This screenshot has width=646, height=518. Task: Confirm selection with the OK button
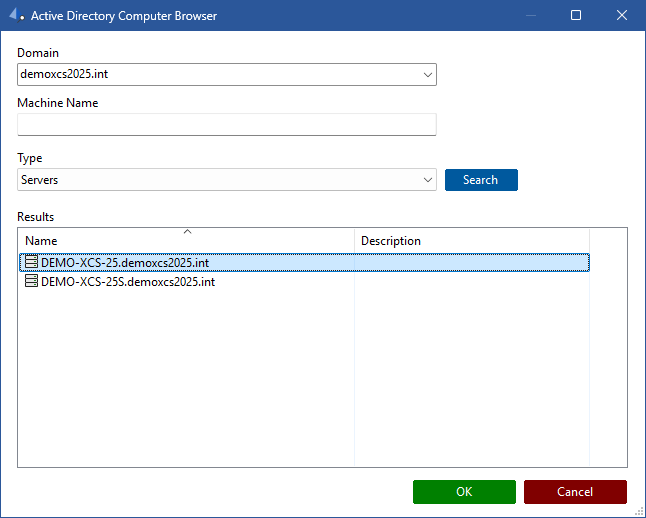coord(464,492)
